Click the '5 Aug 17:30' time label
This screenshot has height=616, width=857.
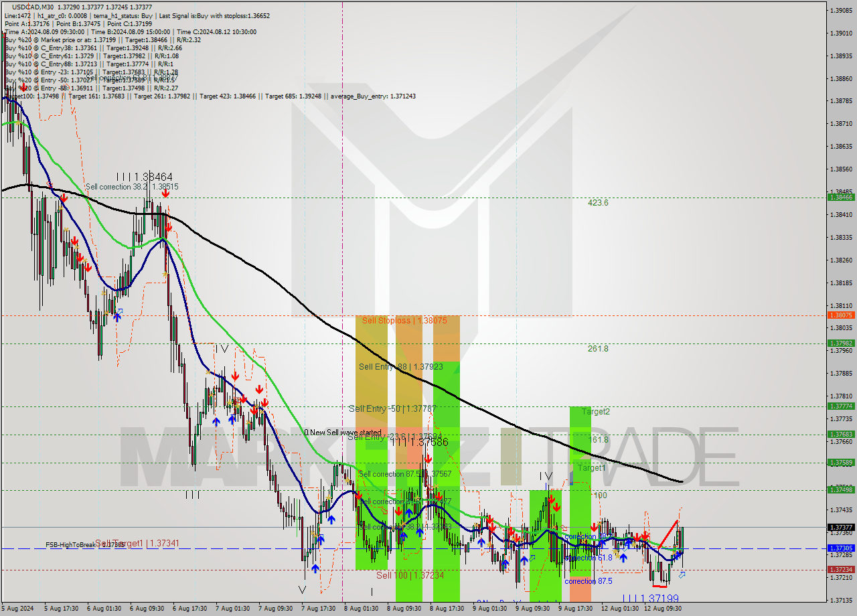pos(61,609)
